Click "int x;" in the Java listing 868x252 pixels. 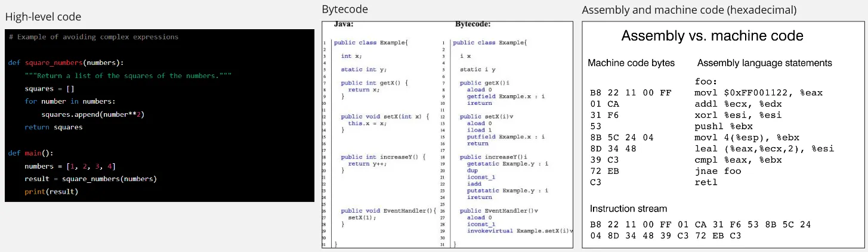[351, 56]
